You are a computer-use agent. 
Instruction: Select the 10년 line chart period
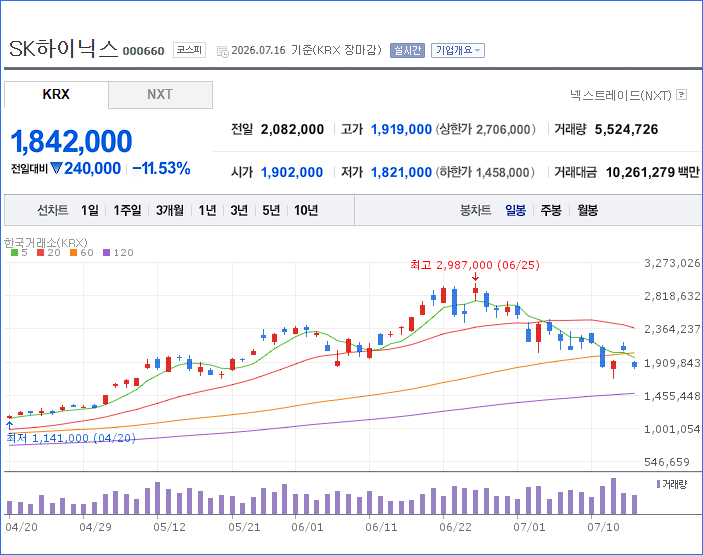coord(306,210)
